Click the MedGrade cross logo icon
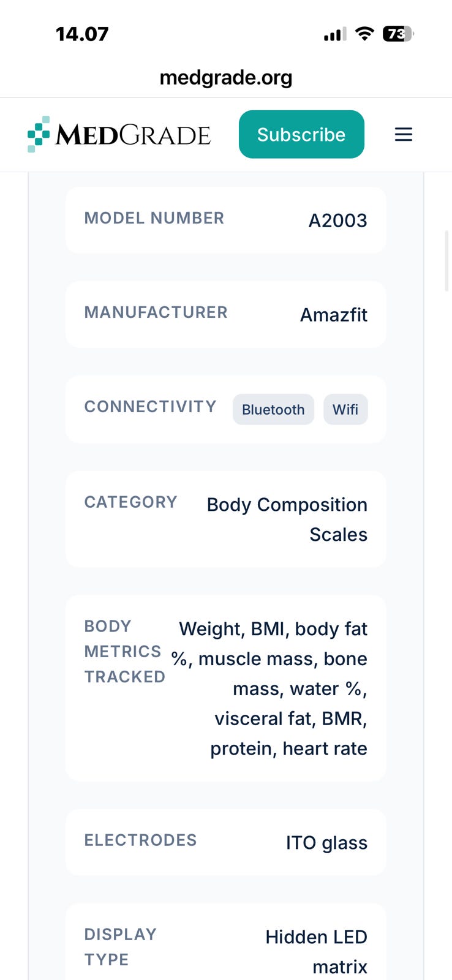This screenshot has width=452, height=980. click(x=39, y=134)
